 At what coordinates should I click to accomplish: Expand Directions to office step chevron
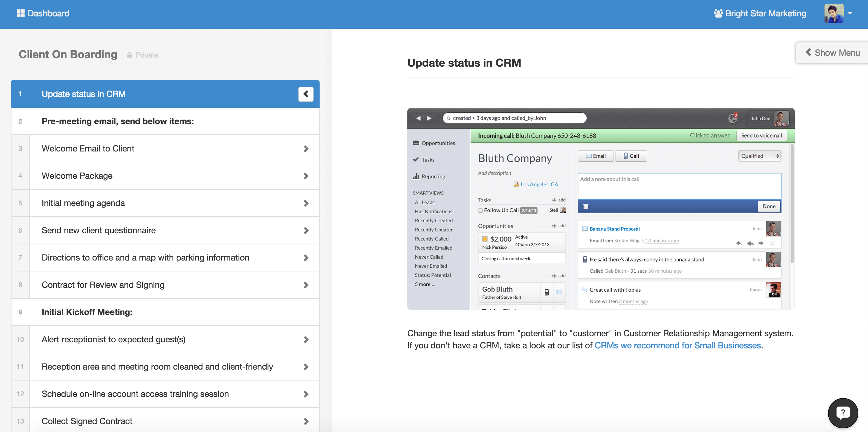tap(306, 258)
